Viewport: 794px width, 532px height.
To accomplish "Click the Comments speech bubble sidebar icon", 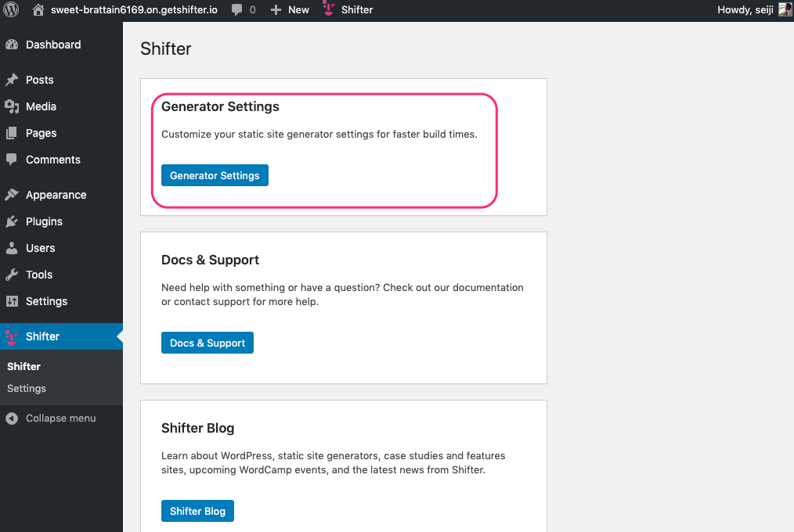I will (x=12, y=160).
